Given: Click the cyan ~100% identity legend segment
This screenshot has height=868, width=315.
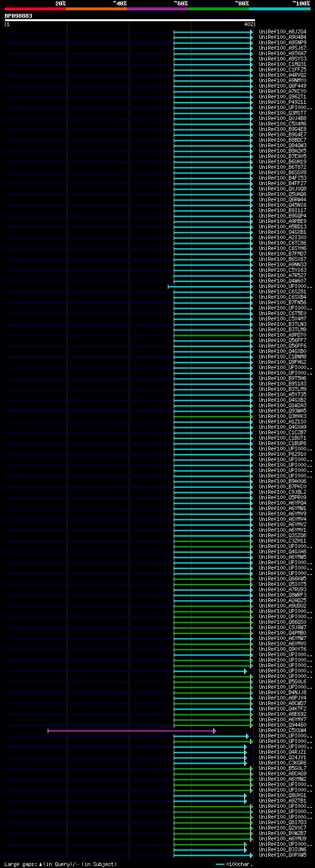Looking at the screenshot, I should pyautogui.click(x=280, y=9).
